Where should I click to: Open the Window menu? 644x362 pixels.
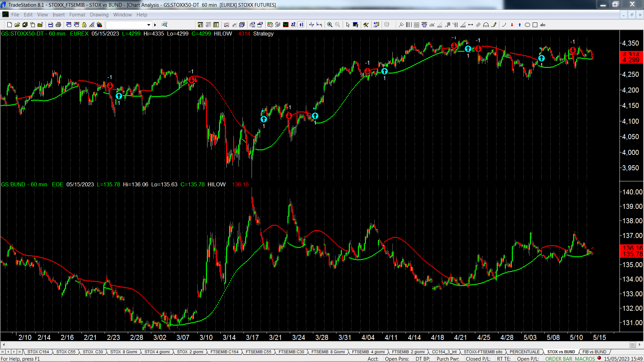122,15
